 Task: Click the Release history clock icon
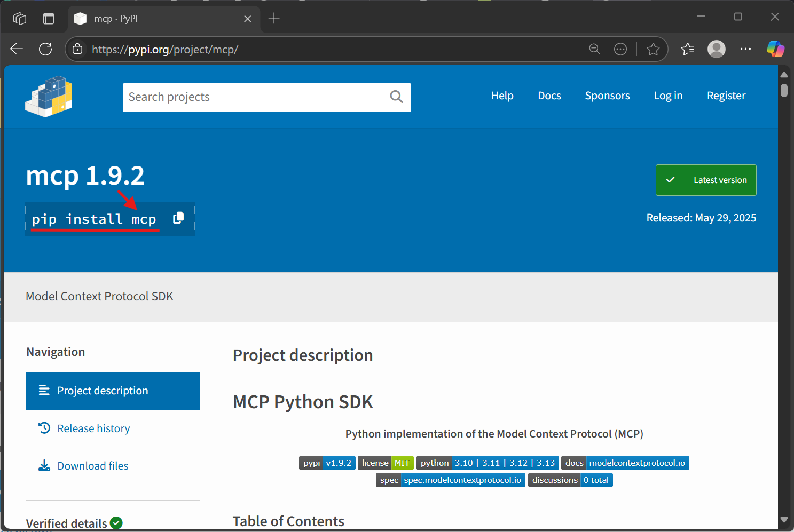point(44,428)
